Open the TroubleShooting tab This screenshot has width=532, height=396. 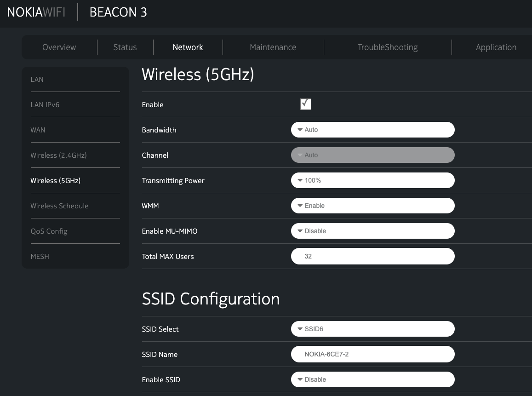(388, 47)
